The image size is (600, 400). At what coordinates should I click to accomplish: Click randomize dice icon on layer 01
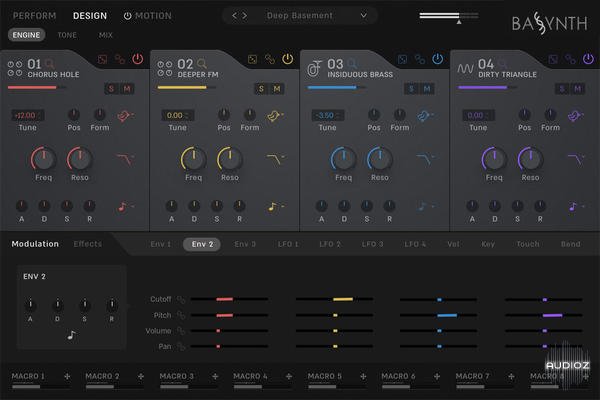[x=102, y=59]
